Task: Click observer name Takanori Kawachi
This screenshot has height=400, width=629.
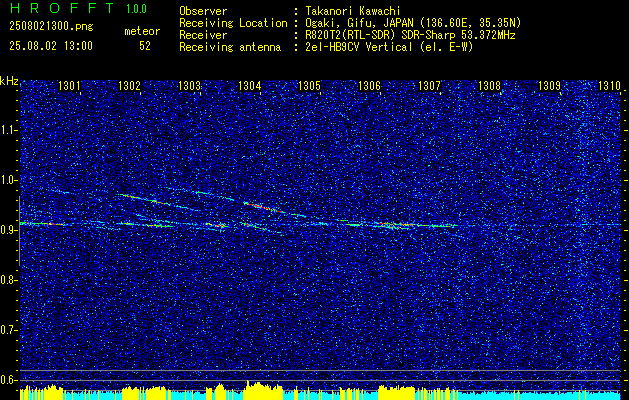Action: coord(353,11)
